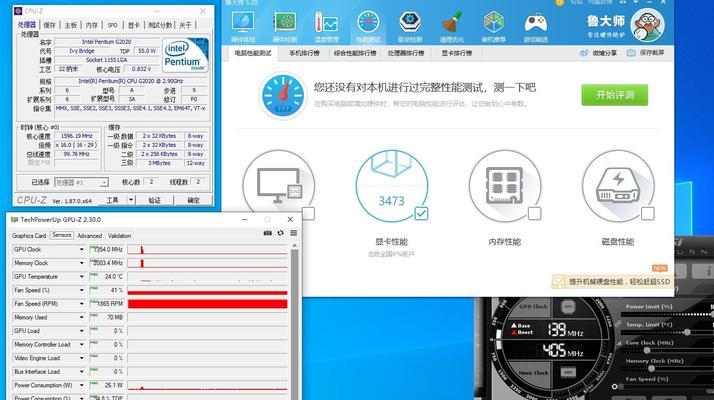The image size is (714, 400).
Task: Click the computer performance monitor circle icon
Action: pyautogui.click(x=279, y=186)
